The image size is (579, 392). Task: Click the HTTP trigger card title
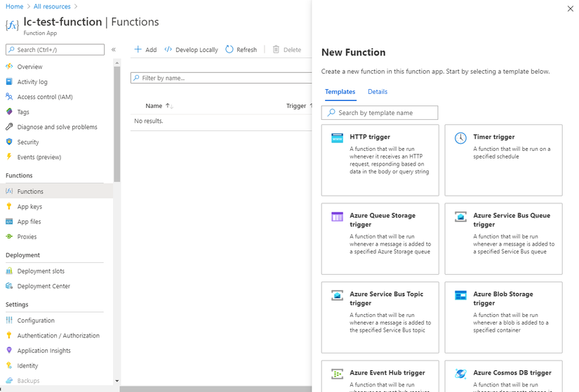coord(370,137)
